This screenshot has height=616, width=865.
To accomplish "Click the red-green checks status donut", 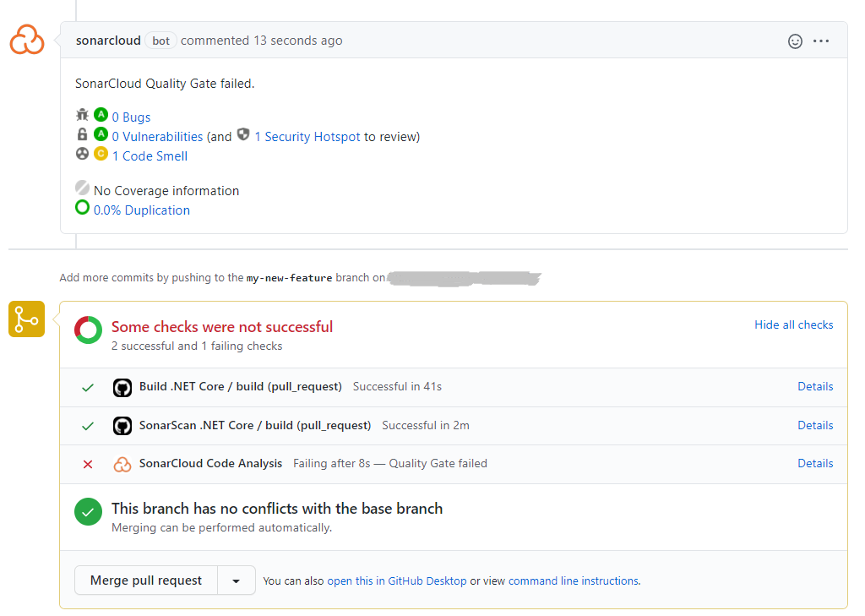I will (x=88, y=330).
